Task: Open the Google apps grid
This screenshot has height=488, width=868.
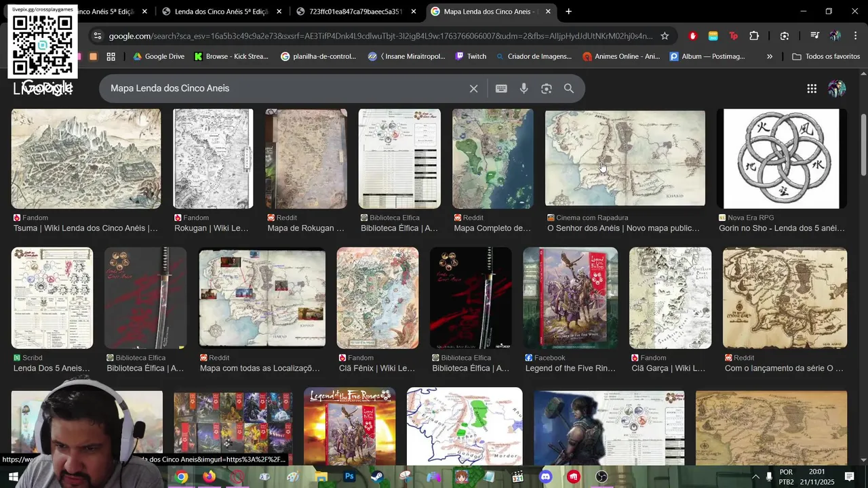Action: click(x=812, y=89)
